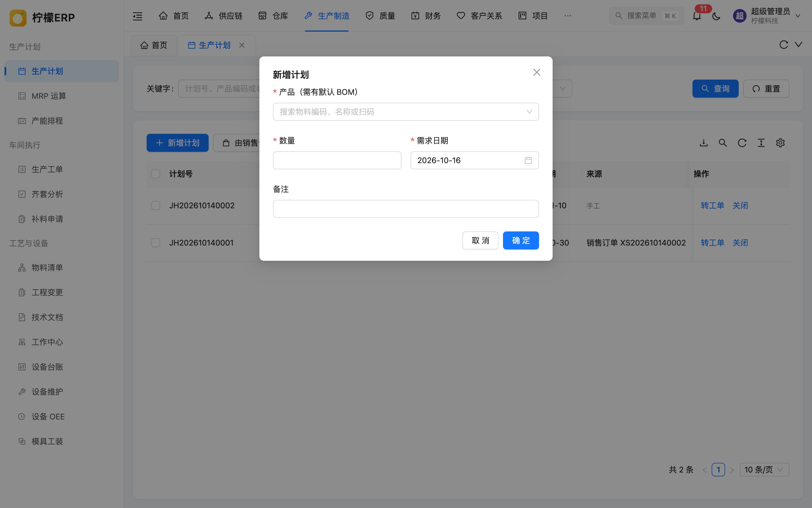
Task: Go to next page arrow
Action: (732, 470)
